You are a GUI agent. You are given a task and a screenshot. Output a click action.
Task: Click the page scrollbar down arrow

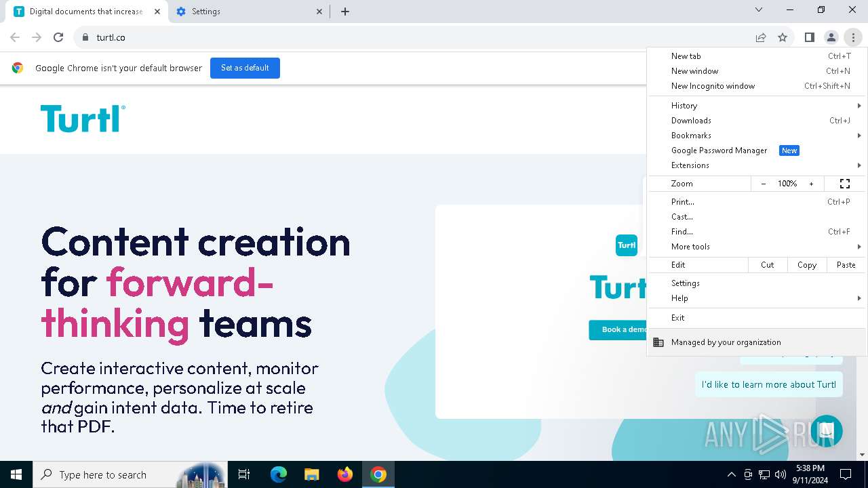pyautogui.click(x=863, y=455)
